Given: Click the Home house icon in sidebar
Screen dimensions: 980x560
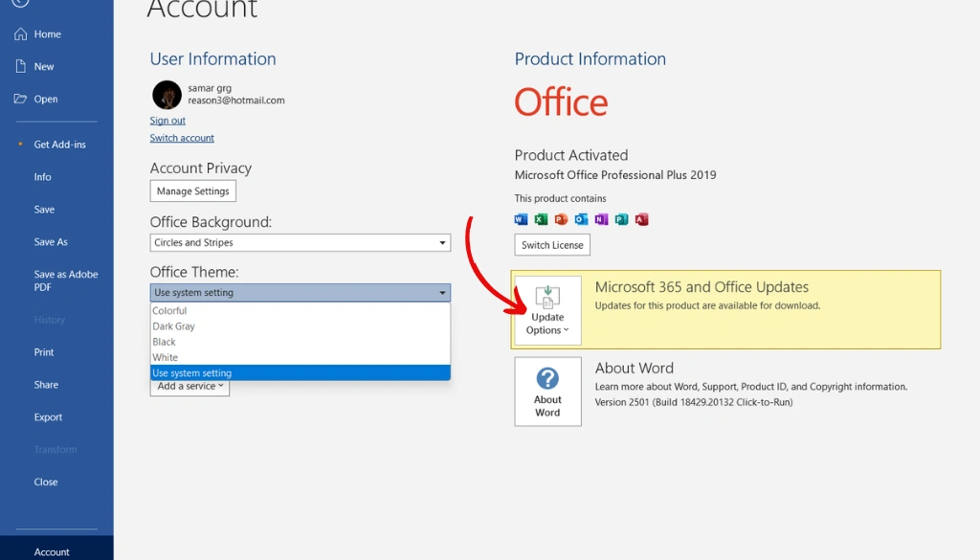Looking at the screenshot, I should [x=21, y=34].
